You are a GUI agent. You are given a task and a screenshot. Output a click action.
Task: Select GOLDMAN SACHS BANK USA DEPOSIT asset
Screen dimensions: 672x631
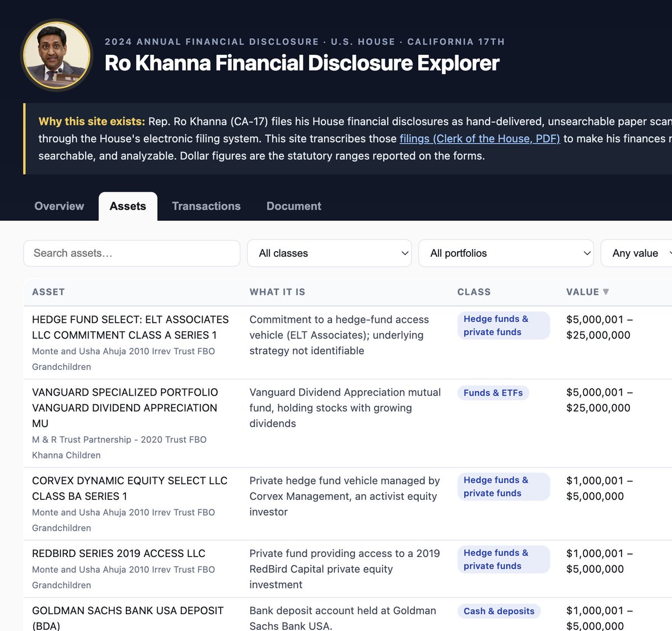pyautogui.click(x=128, y=618)
